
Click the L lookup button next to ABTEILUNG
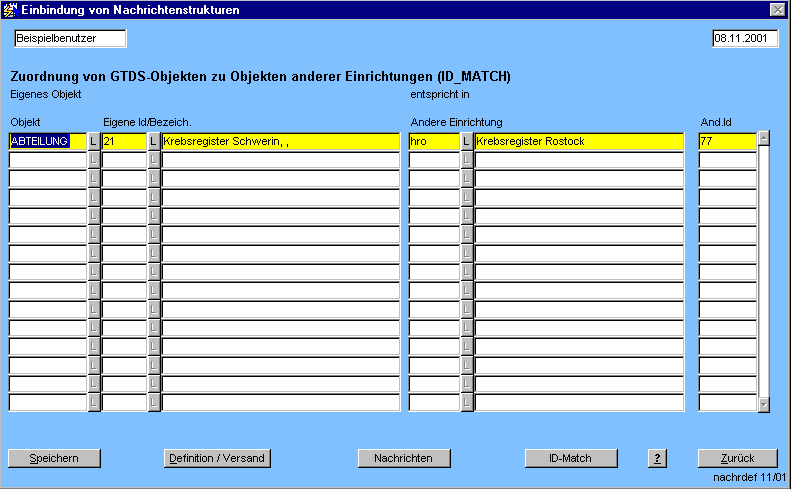94,142
